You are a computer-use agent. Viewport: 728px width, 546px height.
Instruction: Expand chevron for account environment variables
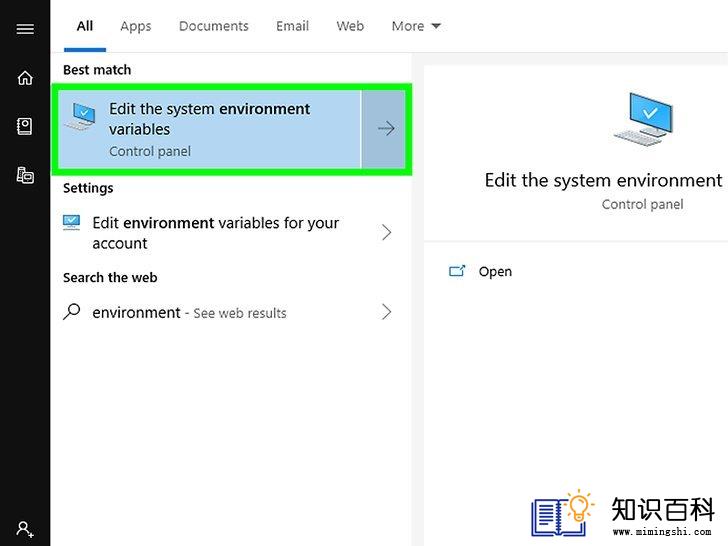click(386, 232)
